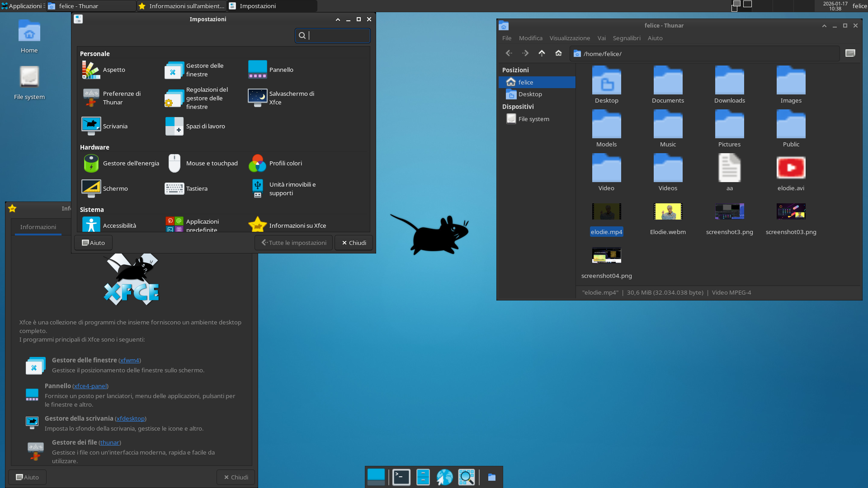Open application finder magnifier in dock
Image resolution: width=868 pixels, height=488 pixels.
click(x=466, y=477)
